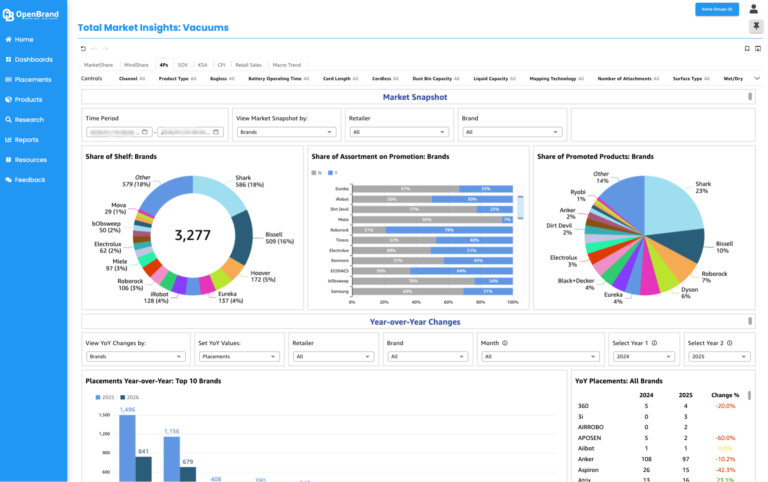Click the reset/undo arrow icon in toolbar
768x482 pixels.
pyautogui.click(x=83, y=48)
